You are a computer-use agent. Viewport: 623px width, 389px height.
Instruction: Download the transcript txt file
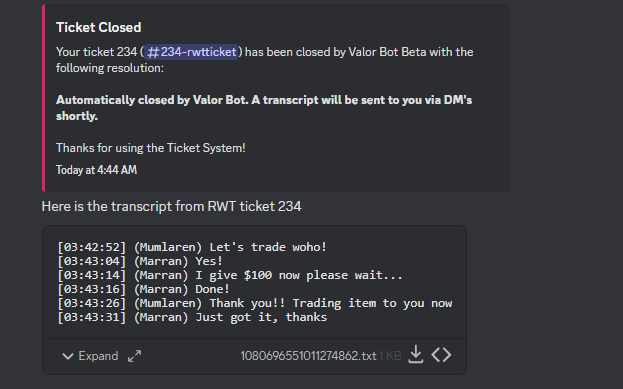(416, 354)
